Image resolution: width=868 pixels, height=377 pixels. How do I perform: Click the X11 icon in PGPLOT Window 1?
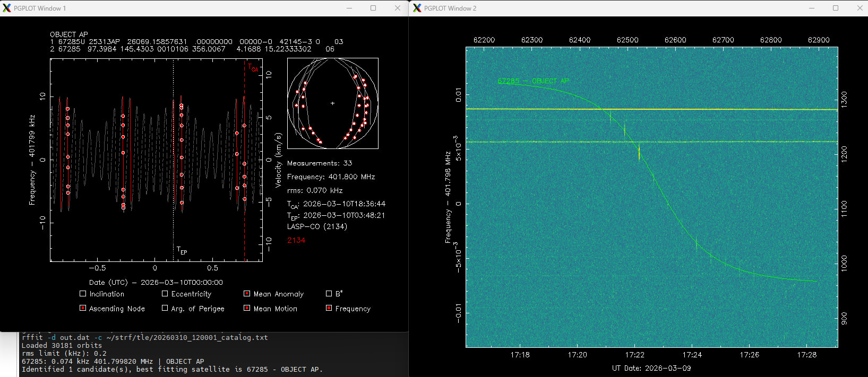coord(7,8)
